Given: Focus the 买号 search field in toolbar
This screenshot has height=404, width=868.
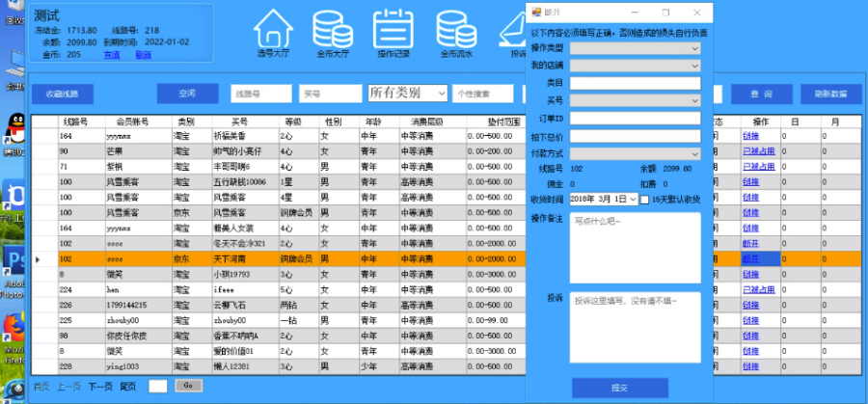Looking at the screenshot, I should pos(331,94).
